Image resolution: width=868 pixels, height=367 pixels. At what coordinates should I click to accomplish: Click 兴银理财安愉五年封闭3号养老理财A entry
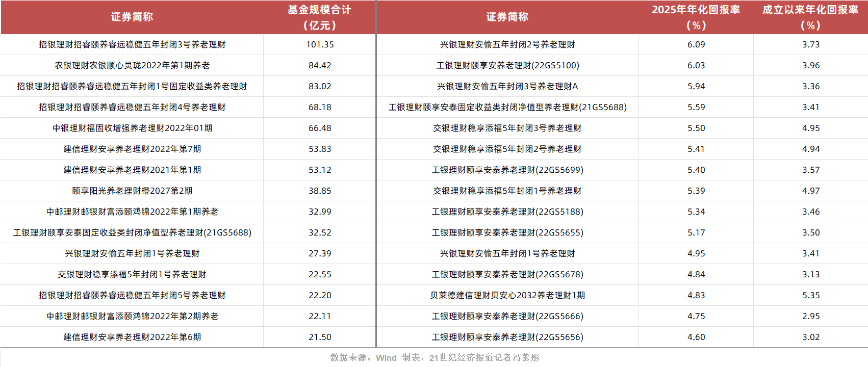[507, 87]
